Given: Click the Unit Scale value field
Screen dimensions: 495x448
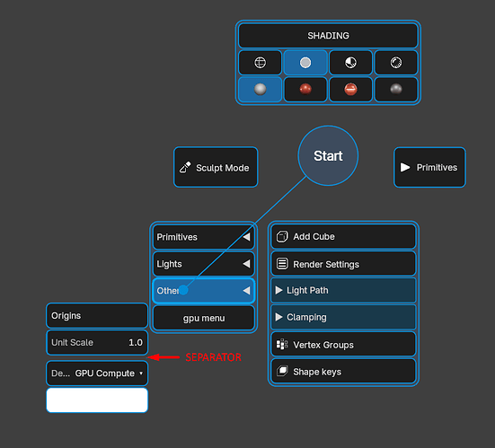Looking at the screenshot, I should (x=97, y=342).
